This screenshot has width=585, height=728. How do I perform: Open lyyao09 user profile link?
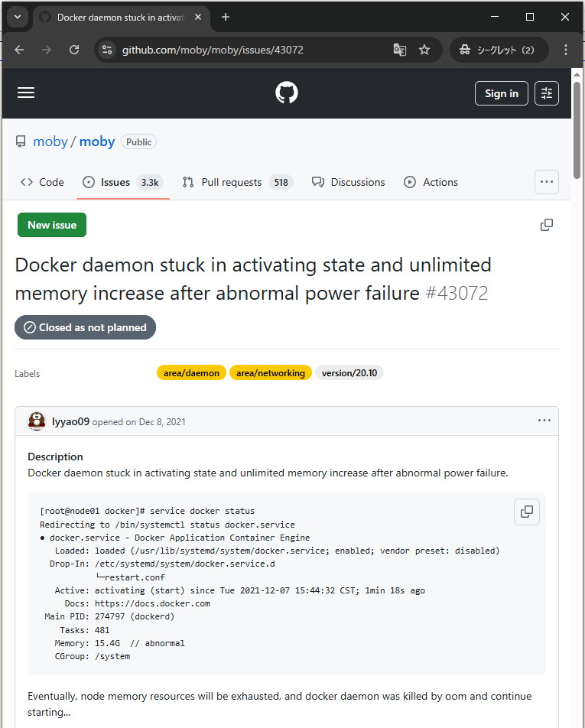[70, 421]
